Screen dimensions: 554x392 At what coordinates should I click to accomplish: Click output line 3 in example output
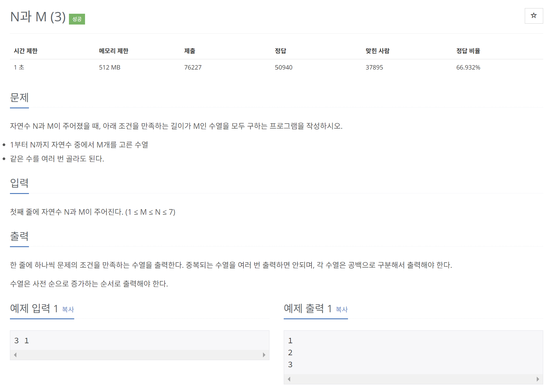[290, 365]
